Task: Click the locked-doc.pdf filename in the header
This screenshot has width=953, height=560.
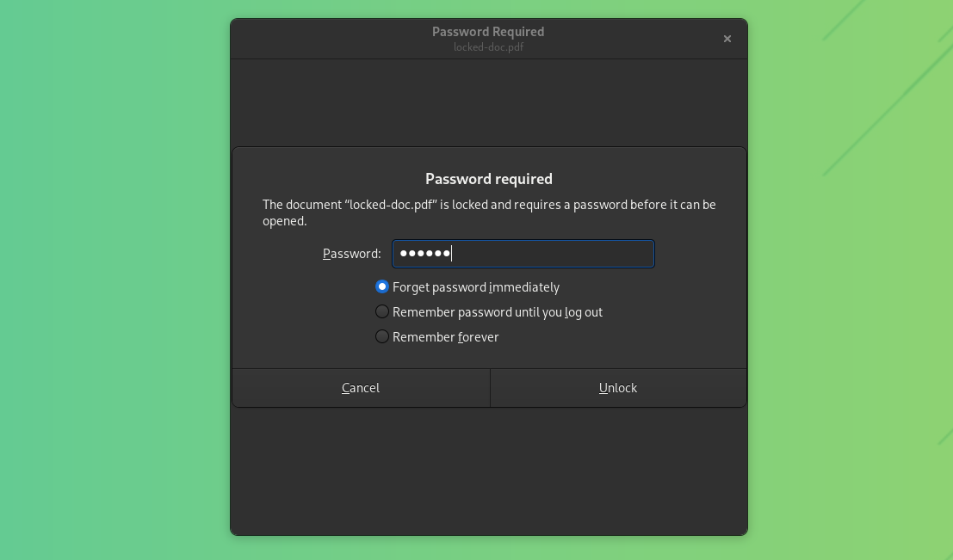Action: [x=488, y=47]
